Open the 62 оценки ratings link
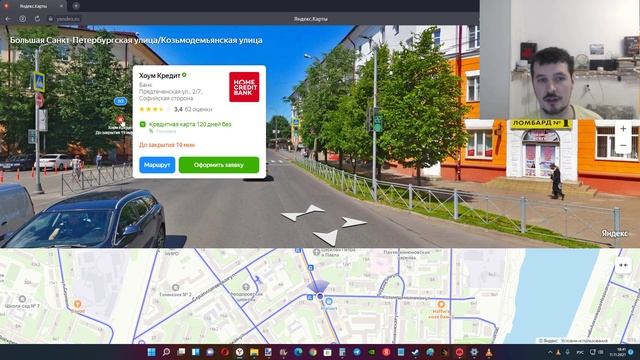The height and width of the screenshot is (360, 640). 198,109
